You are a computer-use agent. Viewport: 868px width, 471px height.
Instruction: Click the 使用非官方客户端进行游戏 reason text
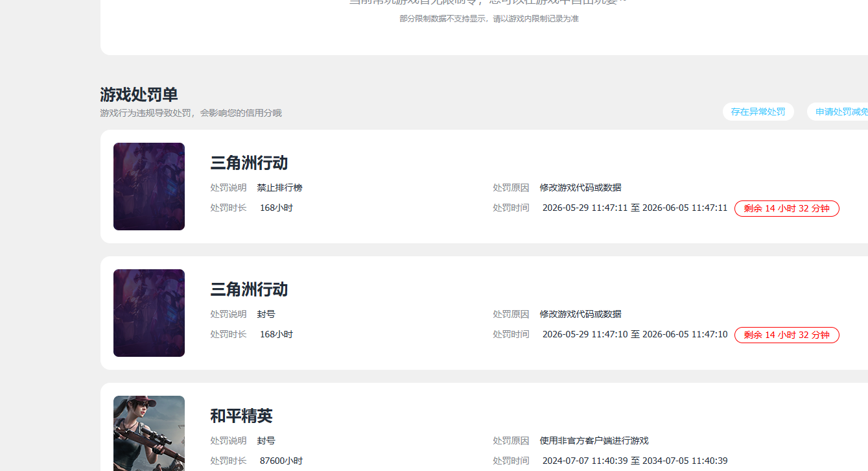[594, 441]
